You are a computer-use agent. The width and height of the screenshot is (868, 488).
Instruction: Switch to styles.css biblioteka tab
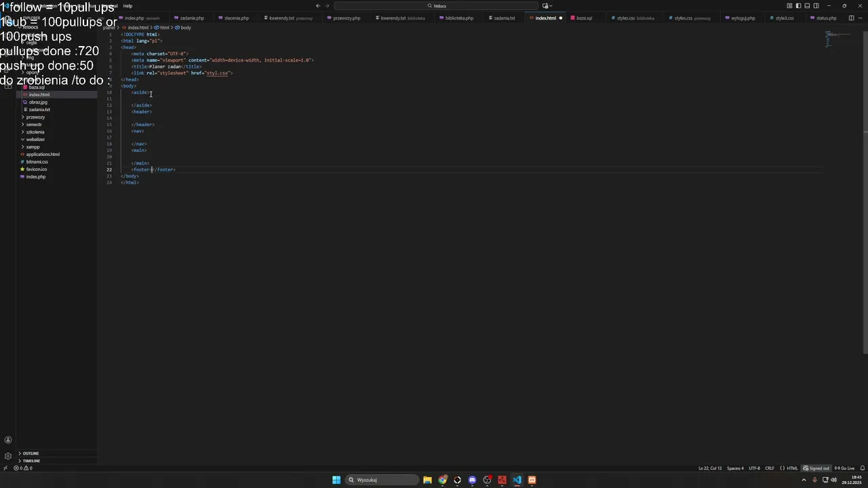635,18
